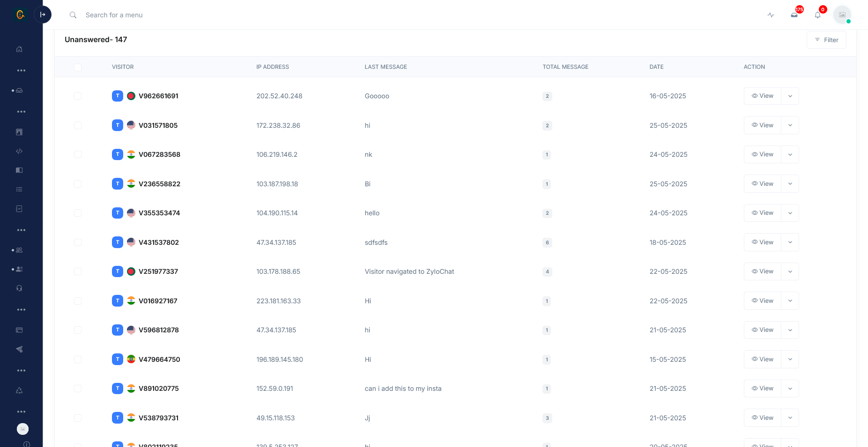Open the Filter button

click(x=826, y=40)
